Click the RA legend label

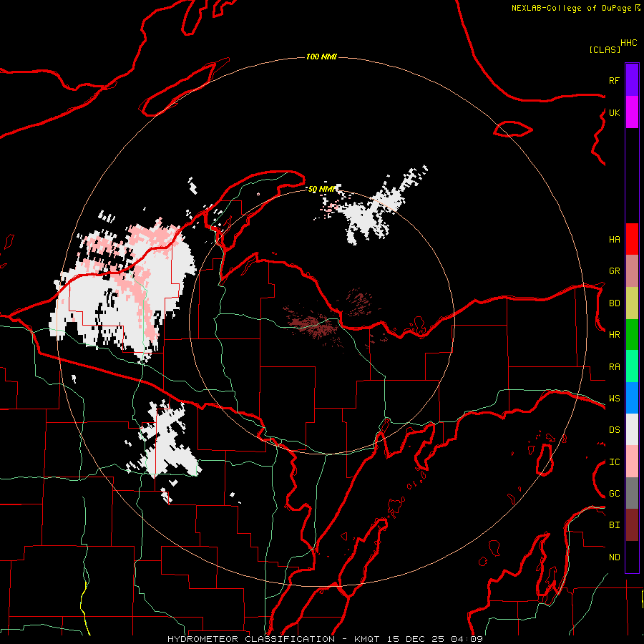click(614, 366)
